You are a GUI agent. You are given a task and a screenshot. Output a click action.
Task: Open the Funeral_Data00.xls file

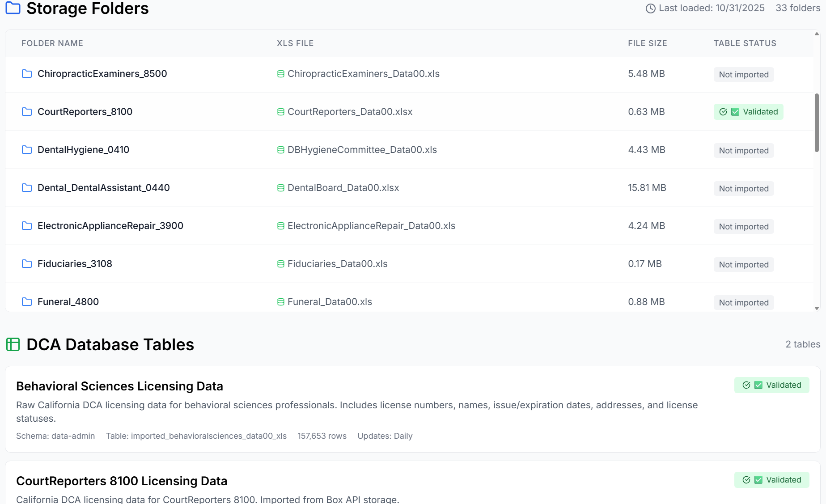[330, 302]
